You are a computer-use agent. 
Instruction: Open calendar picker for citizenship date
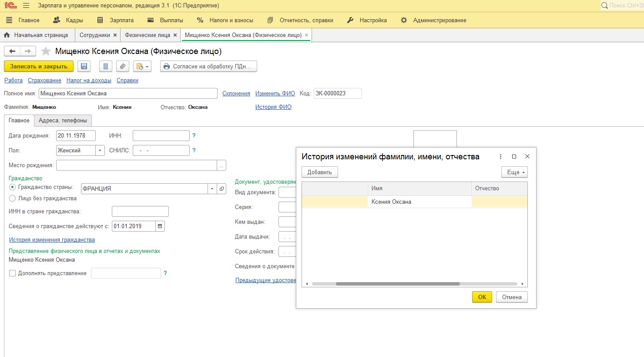pyautogui.click(x=160, y=226)
